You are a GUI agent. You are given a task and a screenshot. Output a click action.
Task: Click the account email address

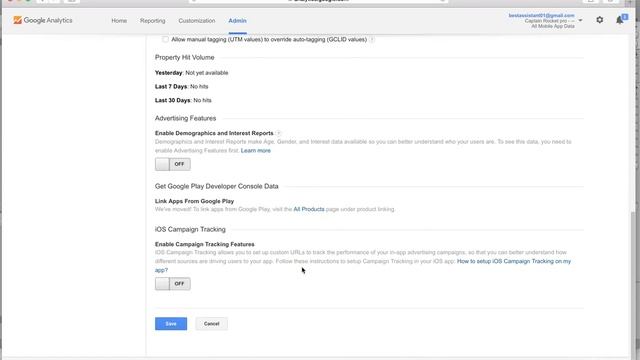point(541,16)
